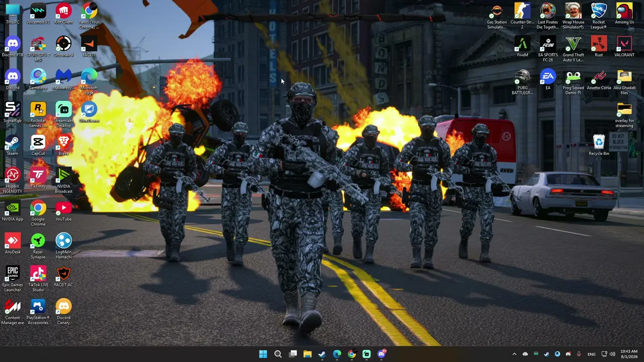Select the This PC desktop icon

pos(13,14)
